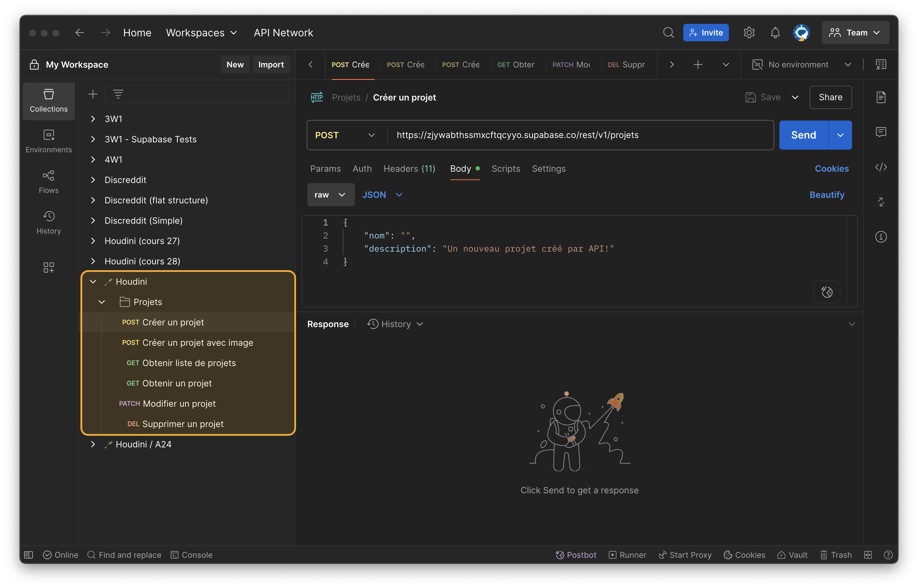Open the GET Obter request tab
The image size is (918, 588).
point(515,64)
